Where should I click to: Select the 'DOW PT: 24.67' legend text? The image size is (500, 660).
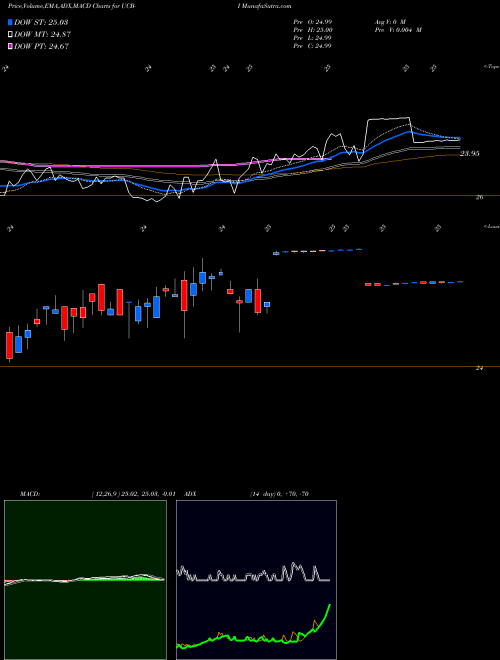41,47
